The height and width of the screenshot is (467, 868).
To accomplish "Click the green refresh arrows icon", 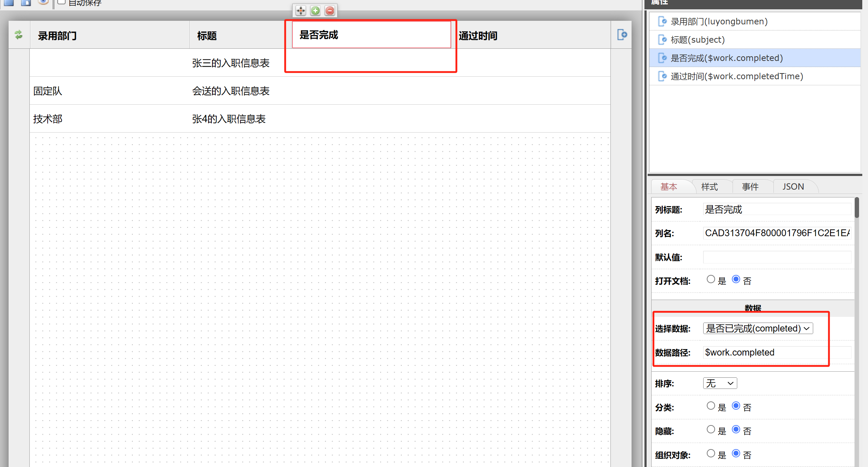I will tap(19, 35).
